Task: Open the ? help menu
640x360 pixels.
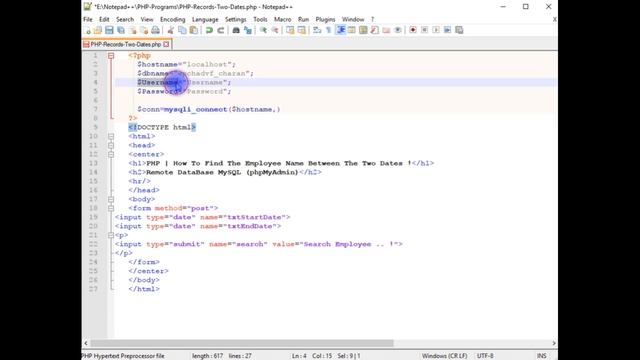Action: [x=372, y=19]
